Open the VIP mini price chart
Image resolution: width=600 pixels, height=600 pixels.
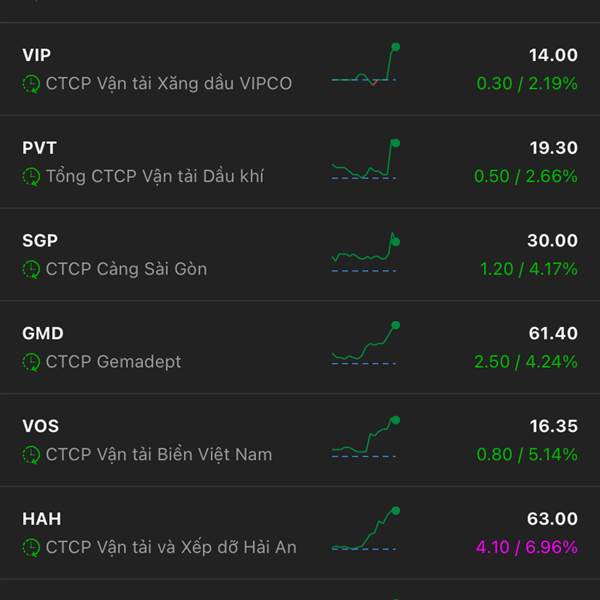[x=365, y=64]
